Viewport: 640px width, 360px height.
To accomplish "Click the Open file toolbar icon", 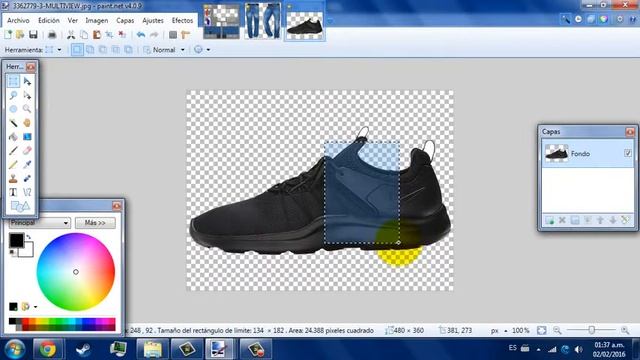I will [x=20, y=35].
